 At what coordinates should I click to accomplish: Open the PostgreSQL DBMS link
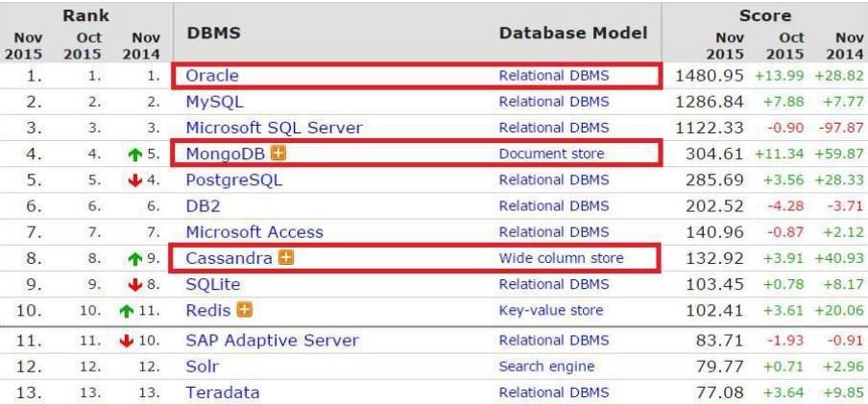coord(233,180)
